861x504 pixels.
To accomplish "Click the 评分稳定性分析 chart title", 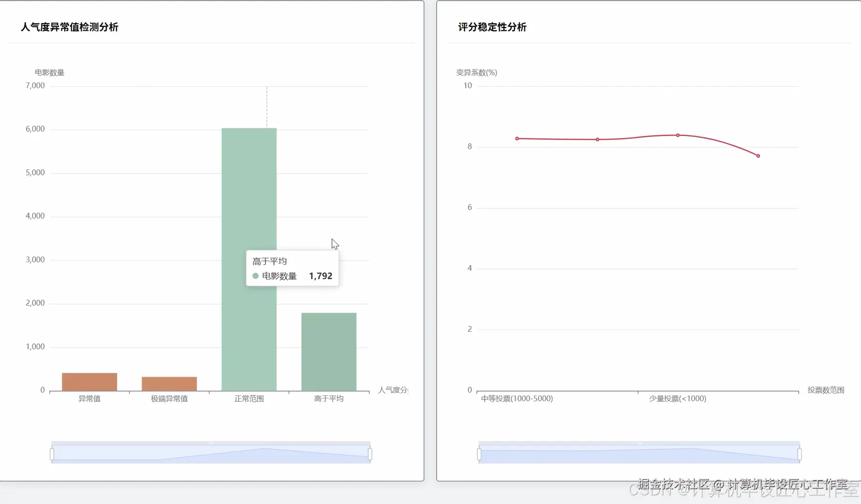I will coord(491,27).
